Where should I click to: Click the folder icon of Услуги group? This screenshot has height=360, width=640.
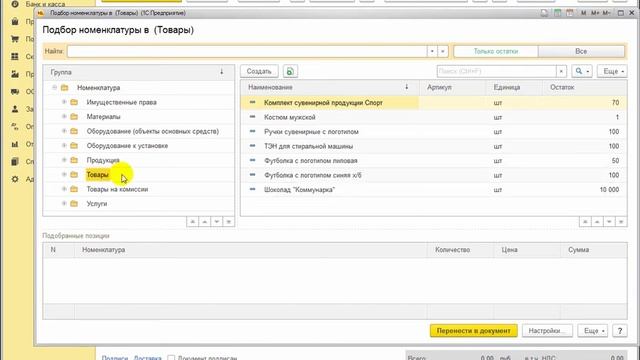pos(74,203)
